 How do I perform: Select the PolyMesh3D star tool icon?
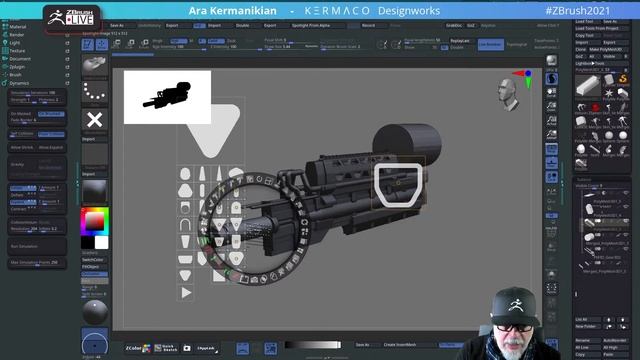tap(609, 93)
